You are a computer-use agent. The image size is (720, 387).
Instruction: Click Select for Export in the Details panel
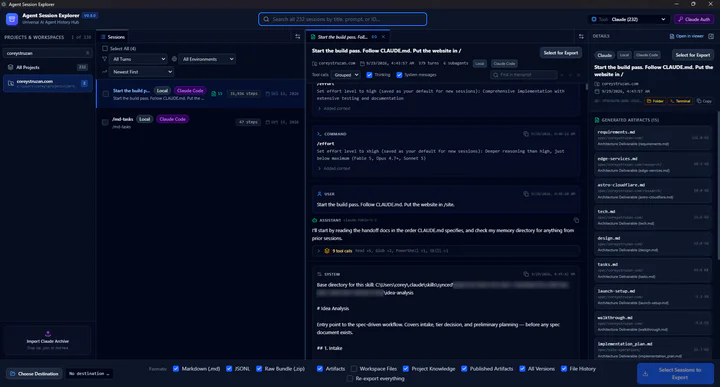point(692,55)
